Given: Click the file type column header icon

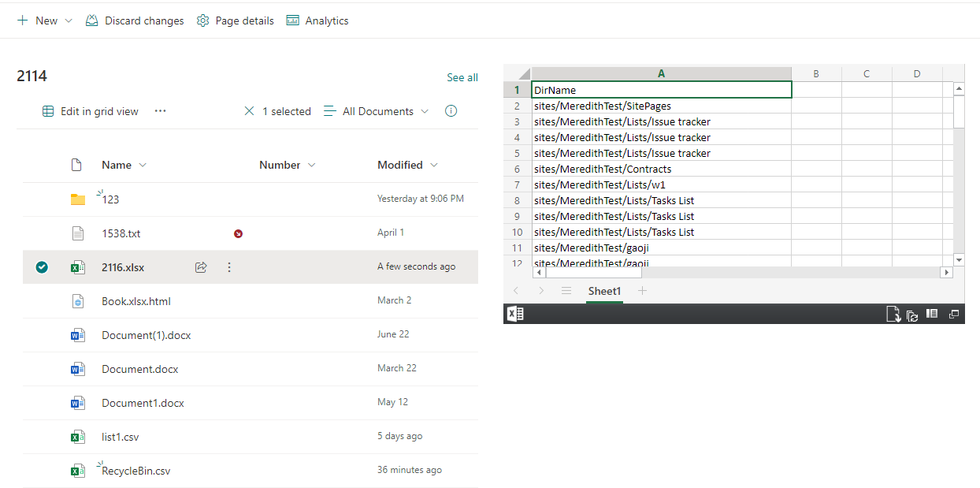Looking at the screenshot, I should (76, 165).
